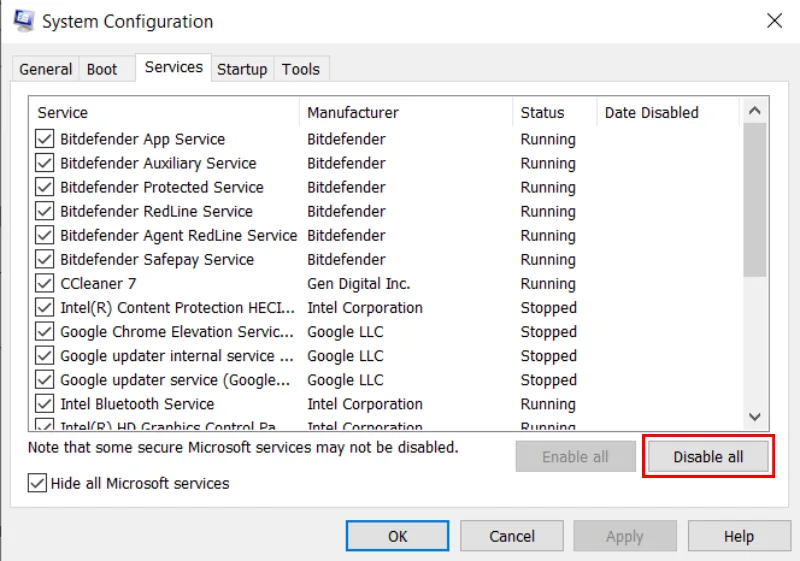Toggle Google updater internal service checkbox
The height and width of the screenshot is (561, 800).
coord(44,355)
